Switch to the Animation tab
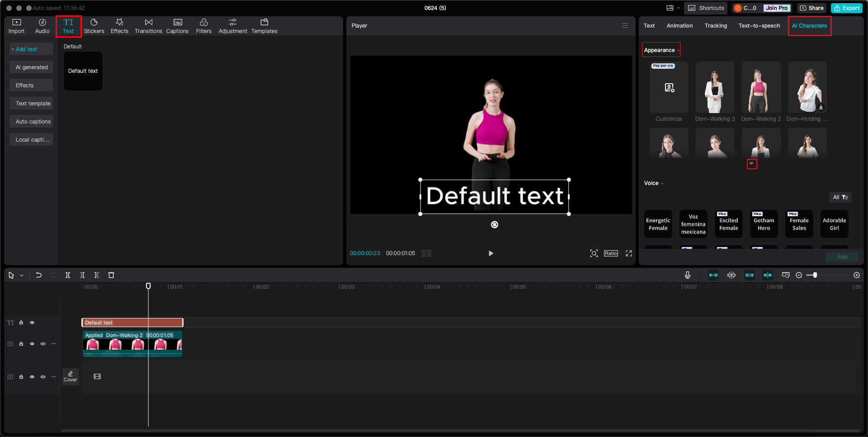Viewport: 868px width, 437px height. pos(679,26)
